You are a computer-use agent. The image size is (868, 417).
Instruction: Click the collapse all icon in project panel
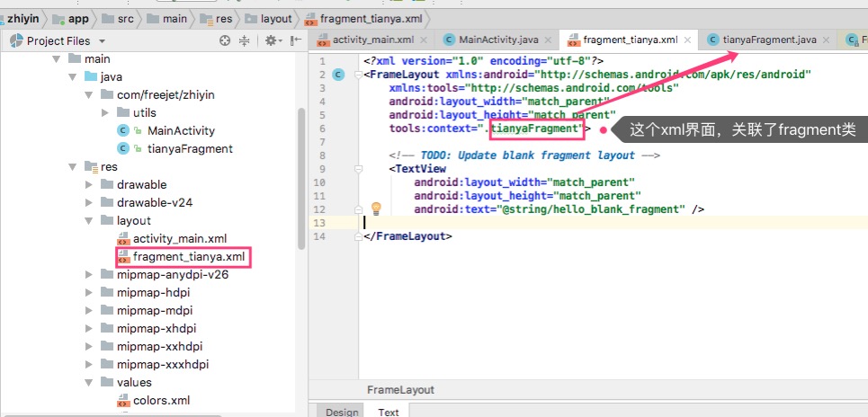tap(244, 40)
